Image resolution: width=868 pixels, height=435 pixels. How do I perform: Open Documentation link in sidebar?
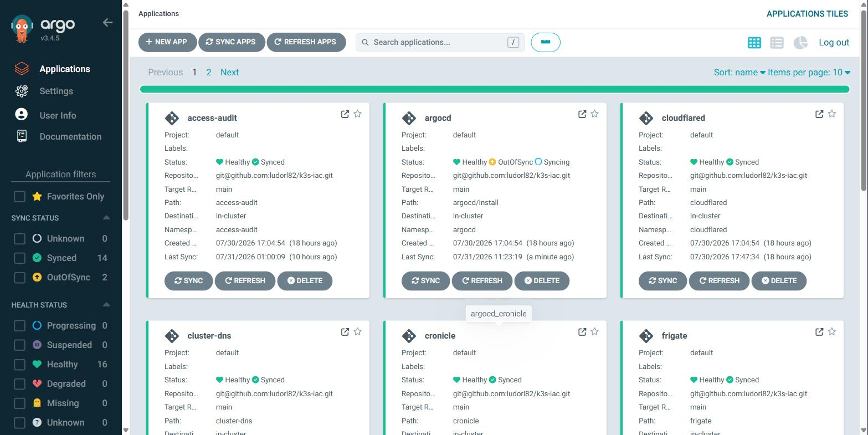point(70,136)
